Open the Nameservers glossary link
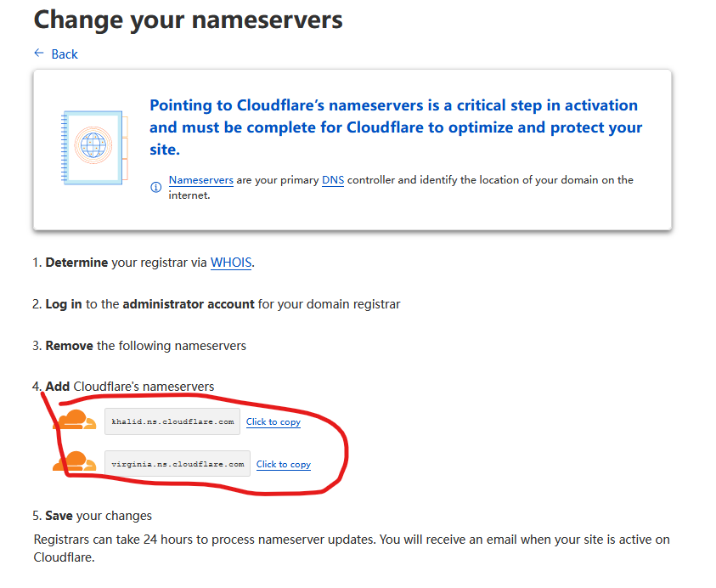The image size is (716, 588). [201, 180]
